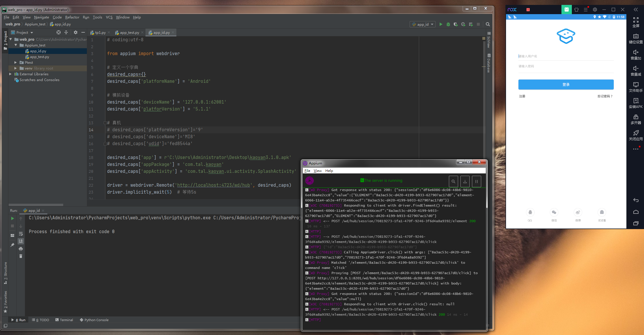This screenshot has height=335, width=644.
Task: Download the Appium server logs
Action: point(465,181)
